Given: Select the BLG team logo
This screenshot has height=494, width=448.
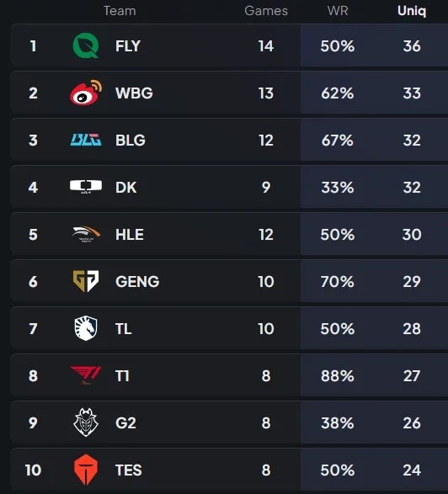Looking at the screenshot, I should (86, 140).
